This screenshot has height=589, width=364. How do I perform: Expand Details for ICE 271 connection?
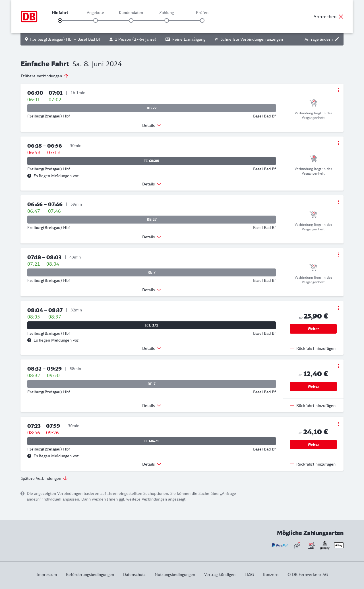(152, 348)
